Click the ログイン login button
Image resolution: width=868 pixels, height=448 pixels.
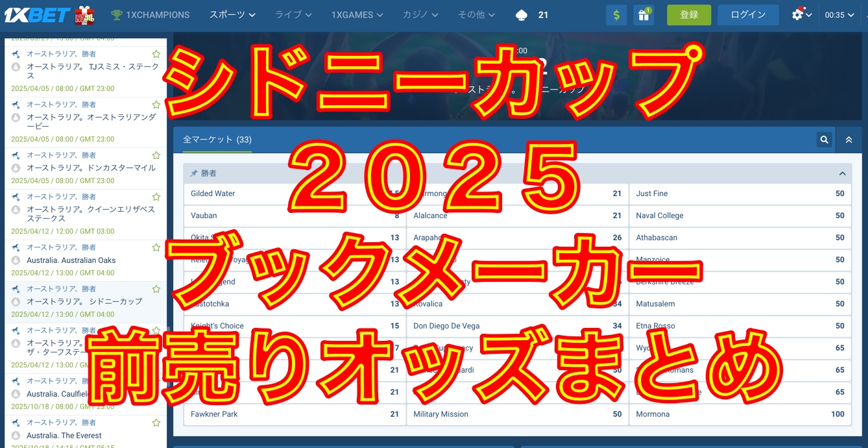click(748, 15)
